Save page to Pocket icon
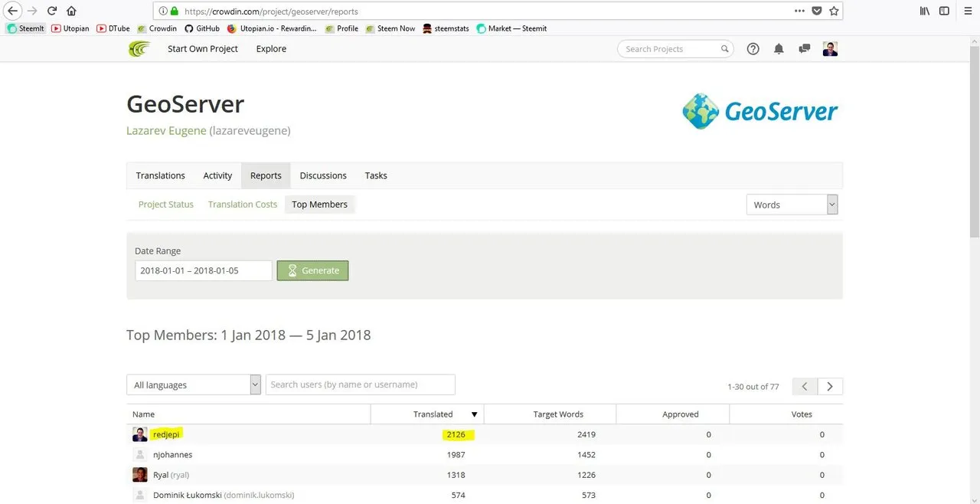Viewport: 980px width, 504px height. click(817, 11)
